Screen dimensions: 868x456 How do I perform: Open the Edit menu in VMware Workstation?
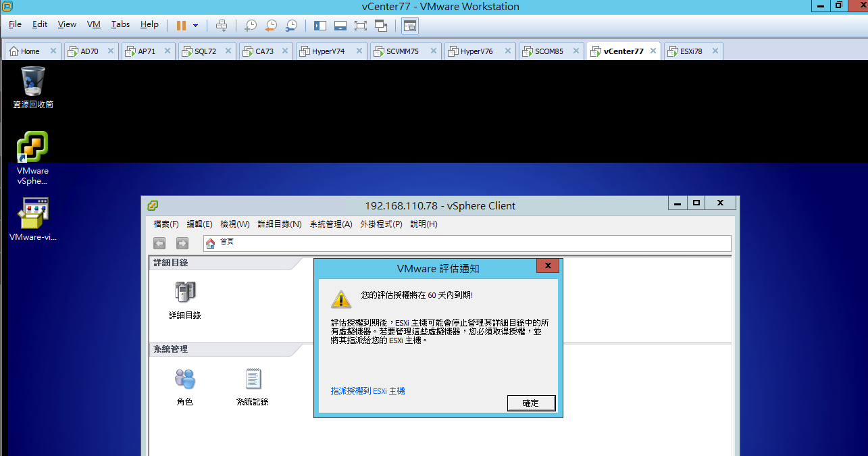40,24
